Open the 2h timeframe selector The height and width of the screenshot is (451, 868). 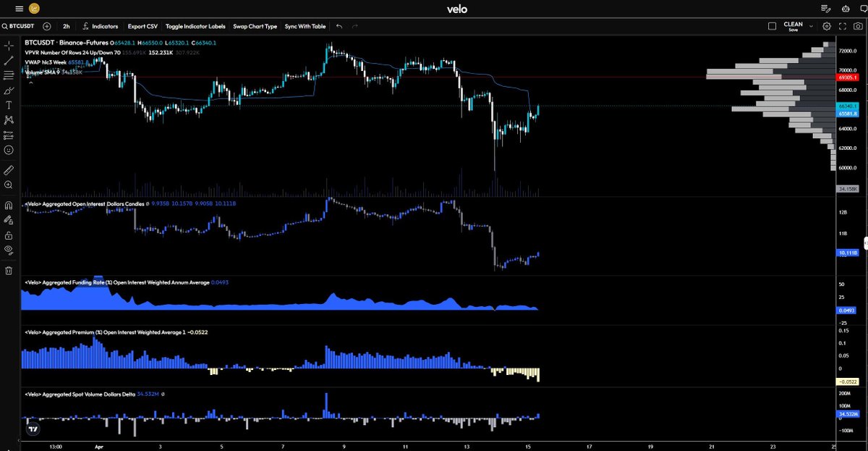tap(66, 26)
